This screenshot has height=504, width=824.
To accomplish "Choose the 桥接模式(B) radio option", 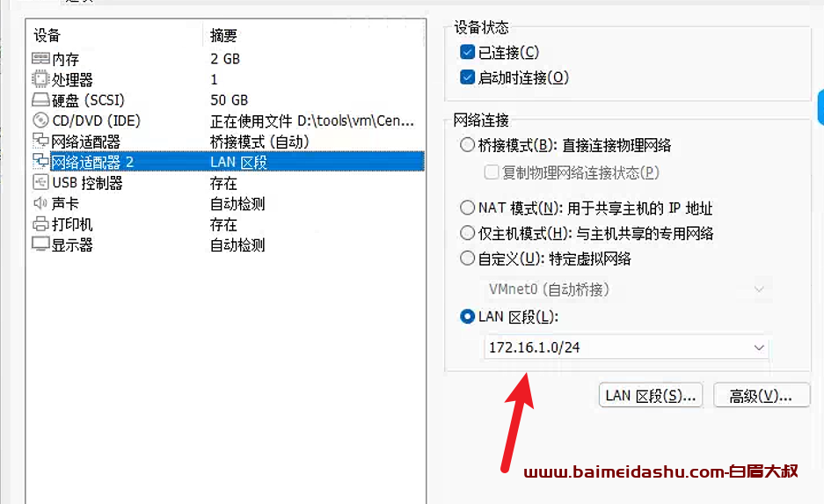I will coord(467,144).
